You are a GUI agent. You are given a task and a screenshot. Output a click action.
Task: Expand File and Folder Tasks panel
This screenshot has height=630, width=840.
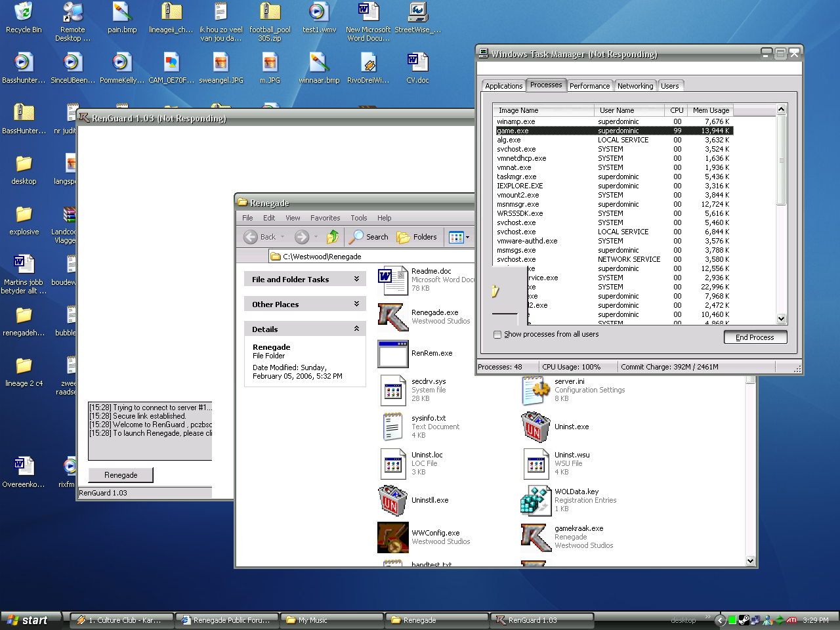pyautogui.click(x=356, y=279)
